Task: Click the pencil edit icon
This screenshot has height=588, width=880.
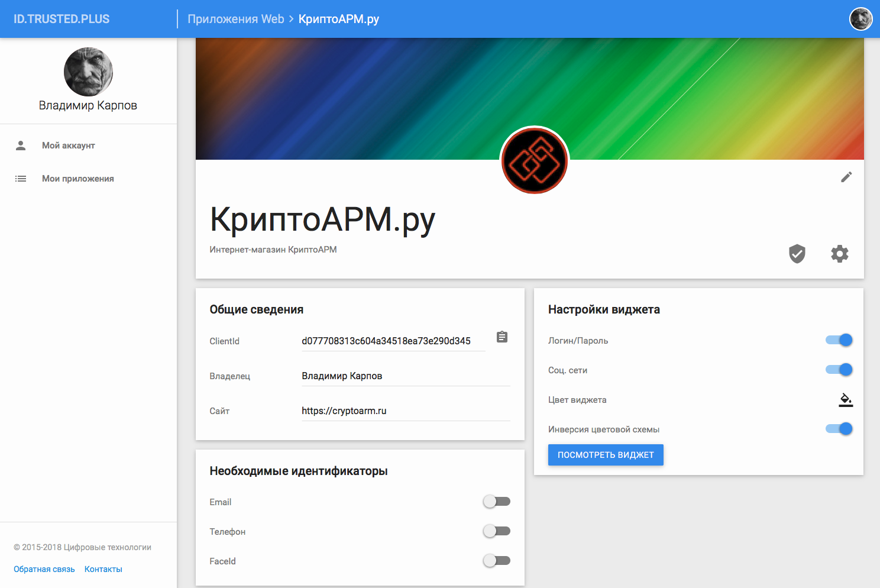Action: pyautogui.click(x=846, y=177)
